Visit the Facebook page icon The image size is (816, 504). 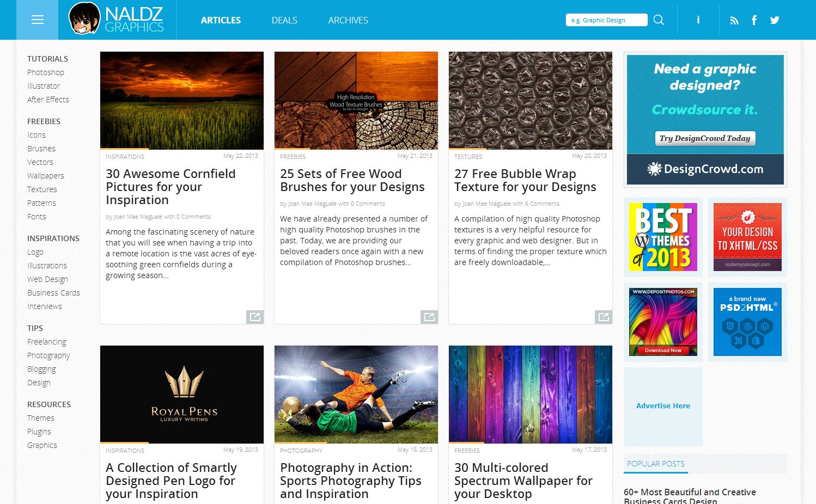pos(754,20)
